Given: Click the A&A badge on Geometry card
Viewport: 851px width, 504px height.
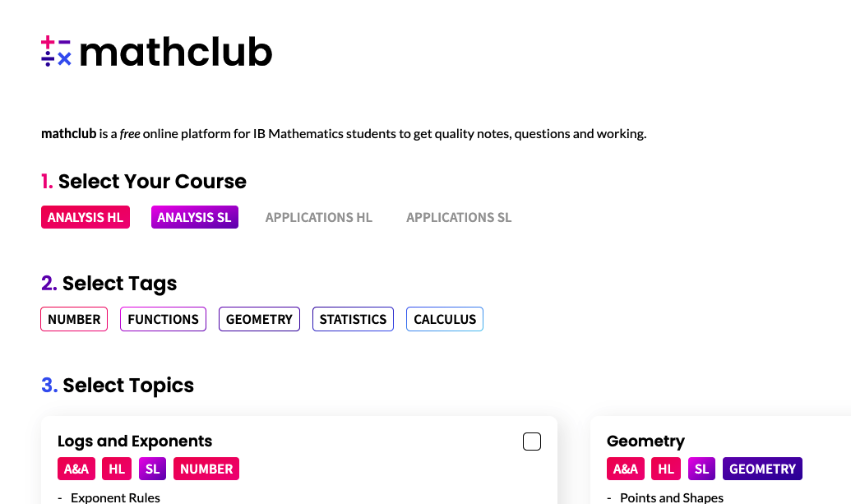Looking at the screenshot, I should 626,469.
